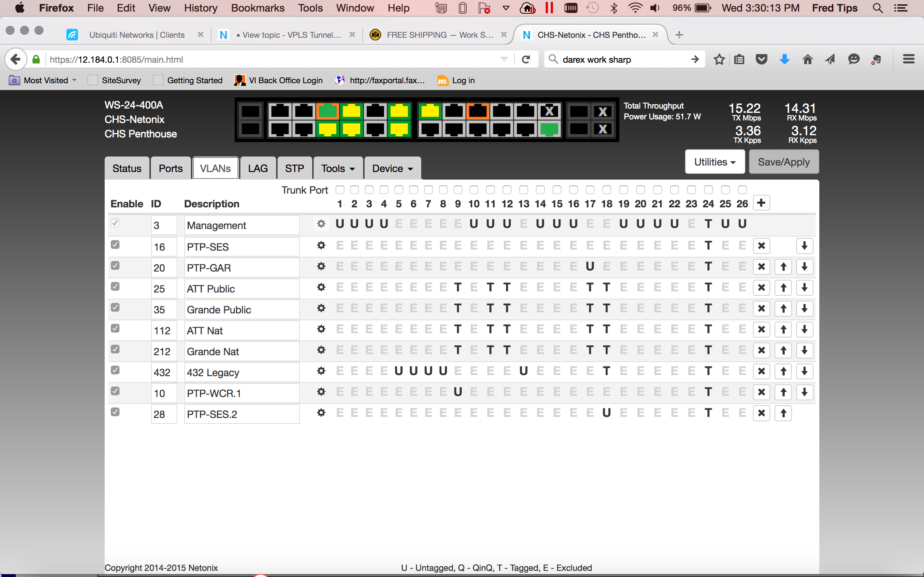The width and height of the screenshot is (924, 577).
Task: Toggle Trunk Port checkbox for port 1
Action: [340, 191]
